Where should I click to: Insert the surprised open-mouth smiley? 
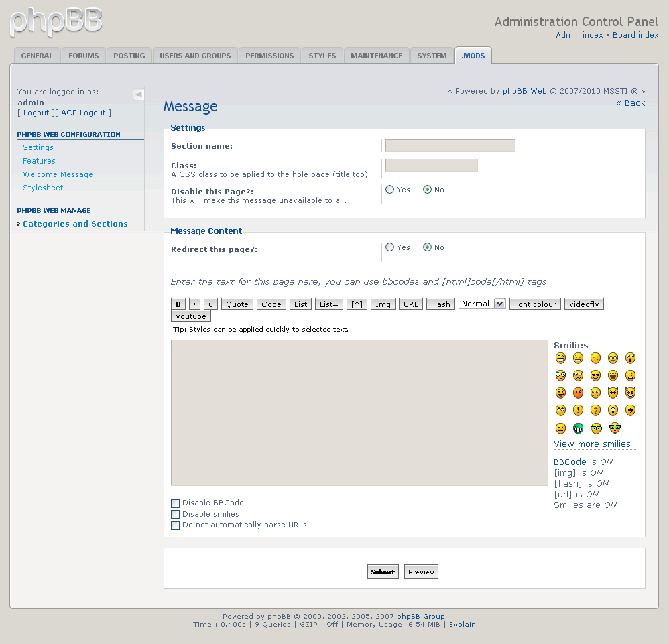[x=631, y=358]
